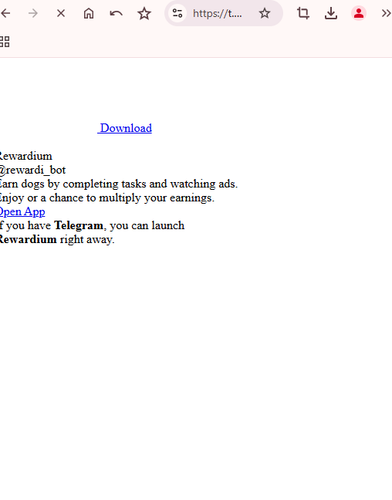Viewport: 392px width, 500px height.
Task: Click the forward navigation arrow
Action: (33, 13)
